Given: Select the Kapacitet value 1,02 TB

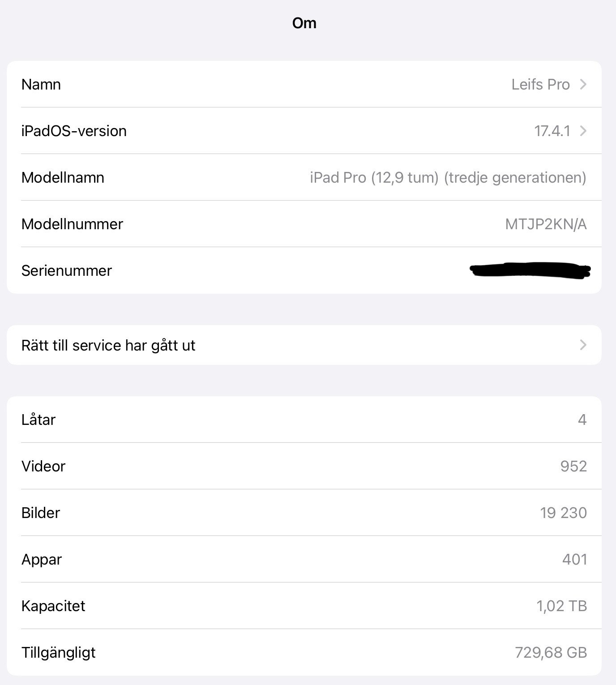Looking at the screenshot, I should pos(561,606).
